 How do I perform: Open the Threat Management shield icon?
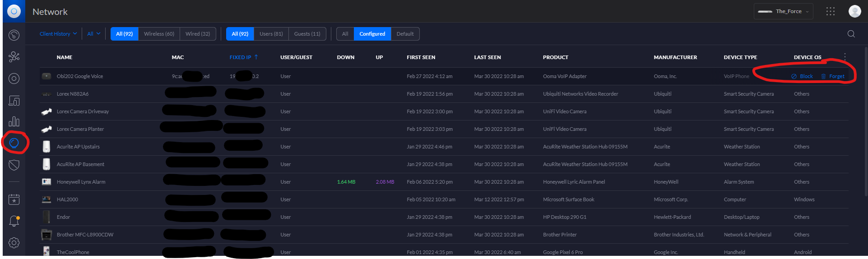14,165
